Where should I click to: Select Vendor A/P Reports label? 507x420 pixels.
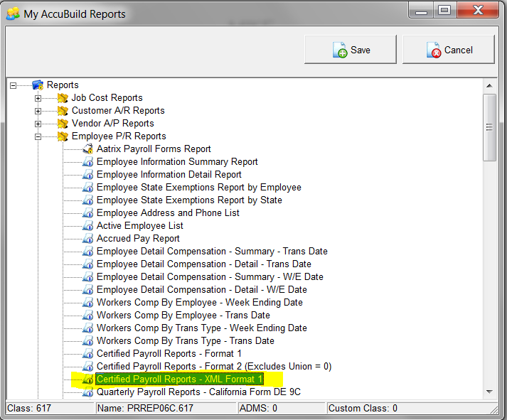pyautogui.click(x=113, y=124)
